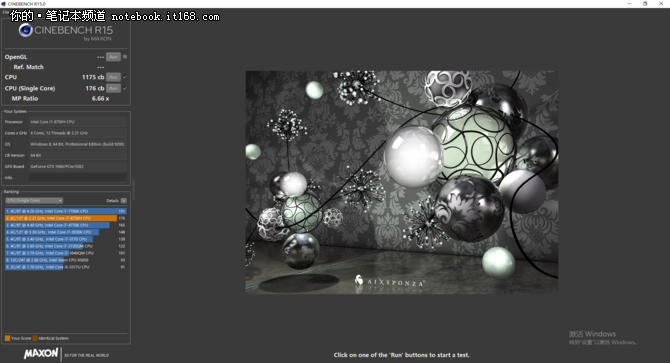Open the File menu
This screenshot has width=670, height=363.
point(5,12)
